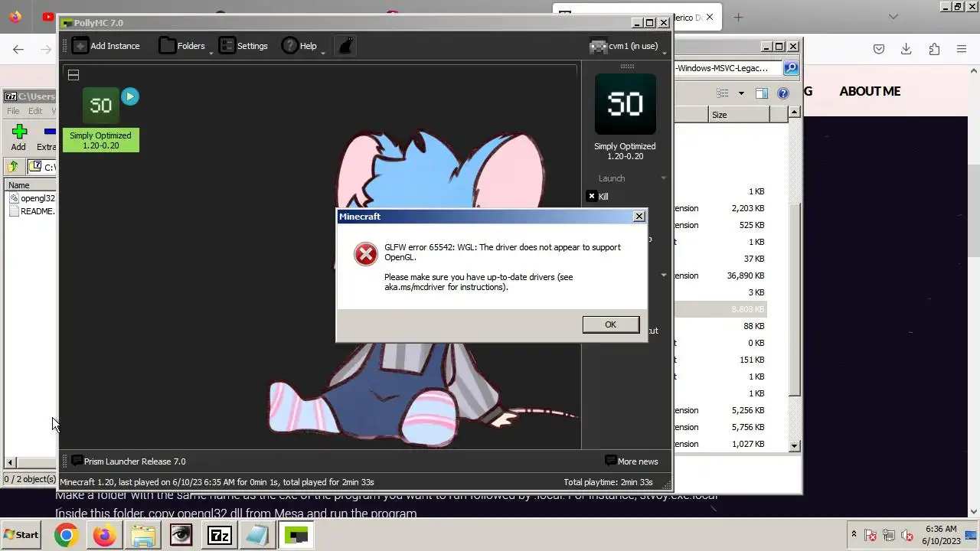Image resolution: width=980 pixels, height=551 pixels.
Task: Open eye icon app in taskbar
Action: [x=181, y=535]
